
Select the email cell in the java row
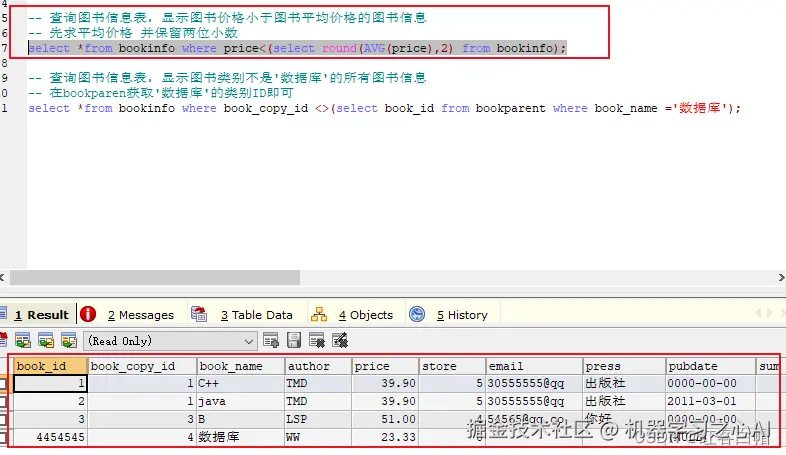[534, 401]
